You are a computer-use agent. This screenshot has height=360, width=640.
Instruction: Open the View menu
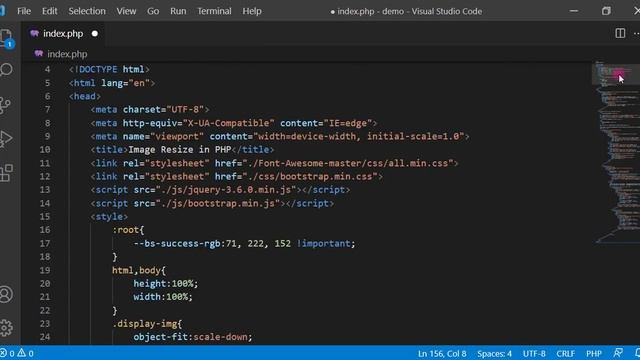pyautogui.click(x=126, y=11)
